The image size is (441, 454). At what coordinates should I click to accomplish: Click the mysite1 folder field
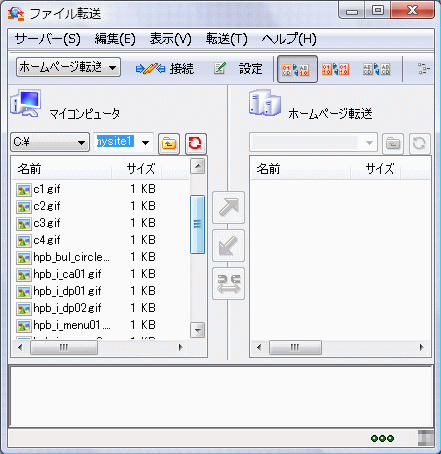(115, 141)
